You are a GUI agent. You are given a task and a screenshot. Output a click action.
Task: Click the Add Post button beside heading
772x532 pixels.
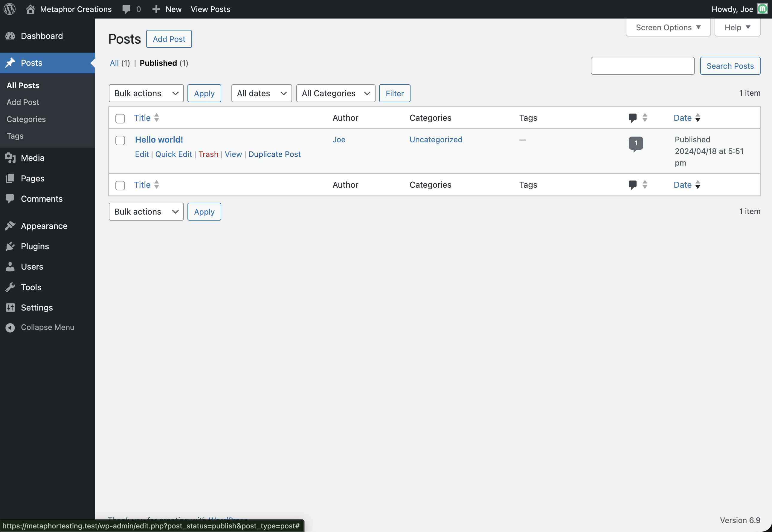pyautogui.click(x=169, y=39)
